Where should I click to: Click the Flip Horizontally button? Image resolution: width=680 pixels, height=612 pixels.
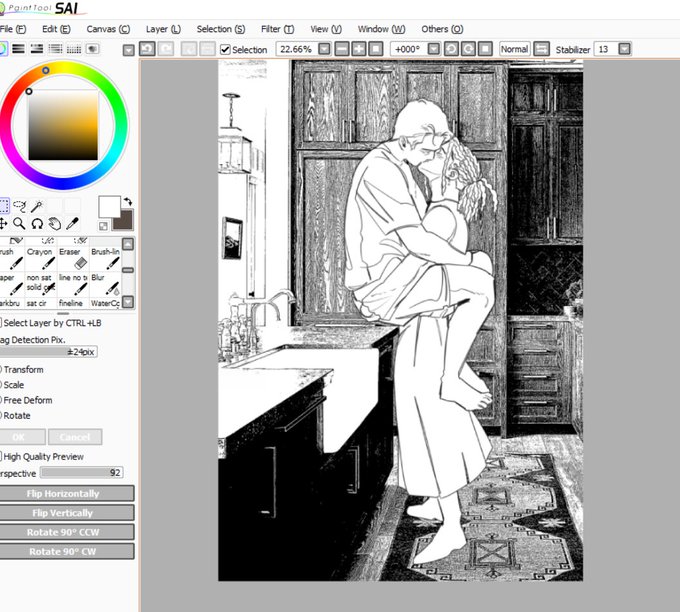point(66,493)
